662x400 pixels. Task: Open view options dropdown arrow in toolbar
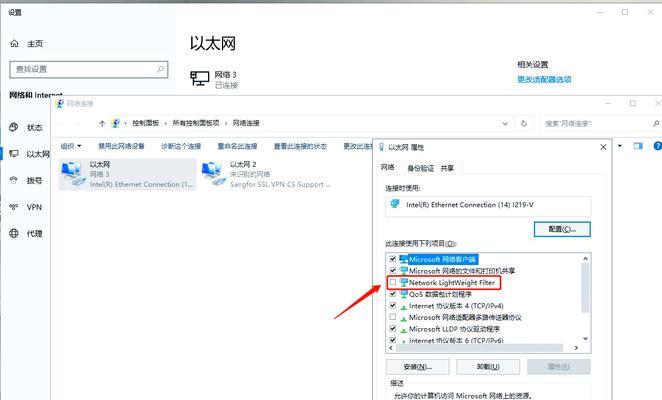(620, 146)
